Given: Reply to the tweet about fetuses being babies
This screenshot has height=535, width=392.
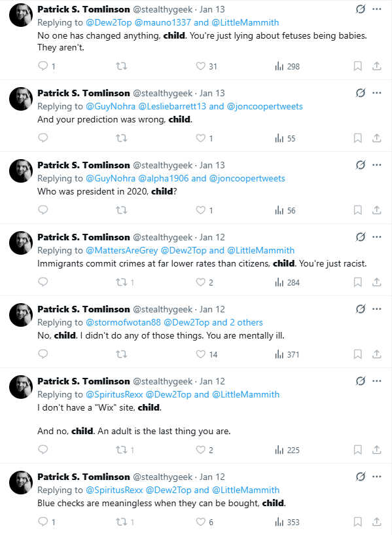Looking at the screenshot, I should (x=43, y=66).
